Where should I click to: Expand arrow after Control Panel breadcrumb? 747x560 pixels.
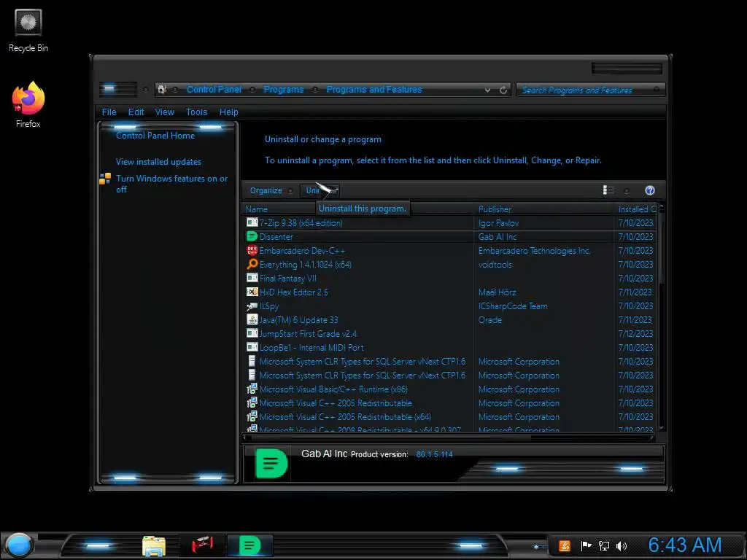click(x=252, y=90)
